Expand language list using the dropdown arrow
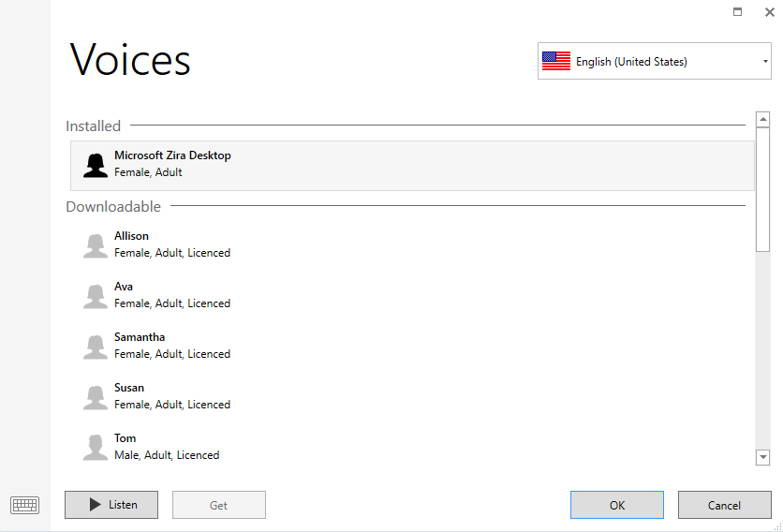Screen dimensions: 783x532 pos(765,62)
